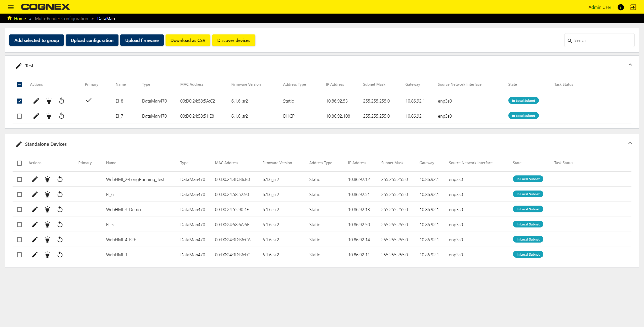Open the Multi-Reader Configuration breadcrumb
The image size is (644, 327).
tap(61, 18)
